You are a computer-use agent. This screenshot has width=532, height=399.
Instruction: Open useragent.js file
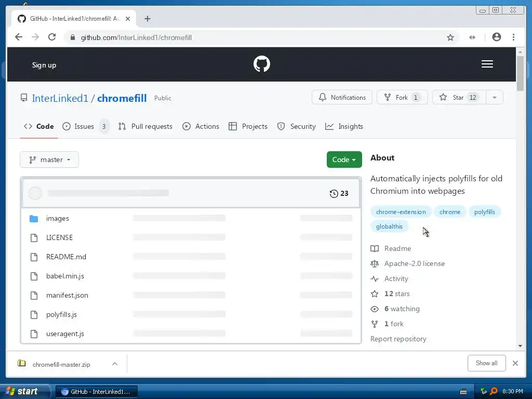point(65,334)
